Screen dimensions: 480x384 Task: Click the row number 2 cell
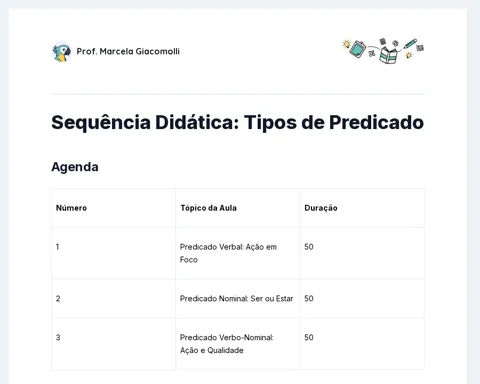click(113, 299)
